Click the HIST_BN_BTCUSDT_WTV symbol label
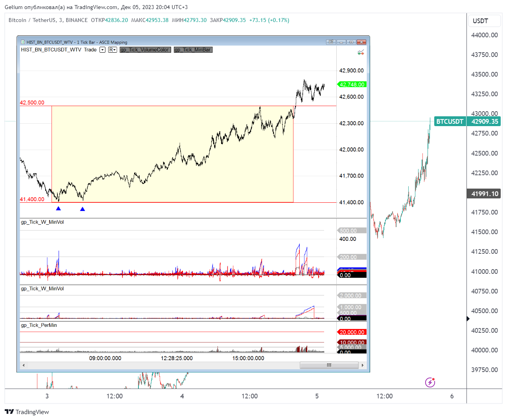 51,50
